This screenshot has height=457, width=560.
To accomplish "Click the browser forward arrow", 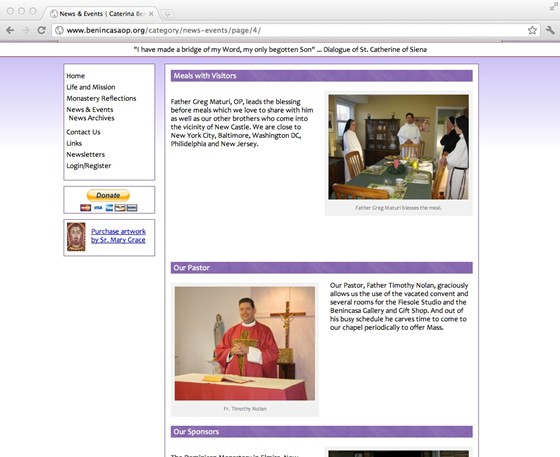I will tap(25, 30).
